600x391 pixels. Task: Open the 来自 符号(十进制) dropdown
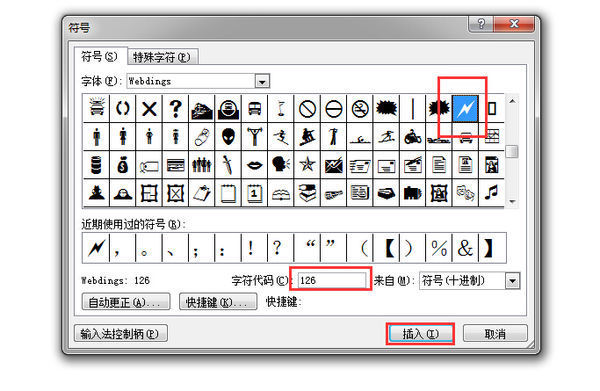tap(512, 281)
